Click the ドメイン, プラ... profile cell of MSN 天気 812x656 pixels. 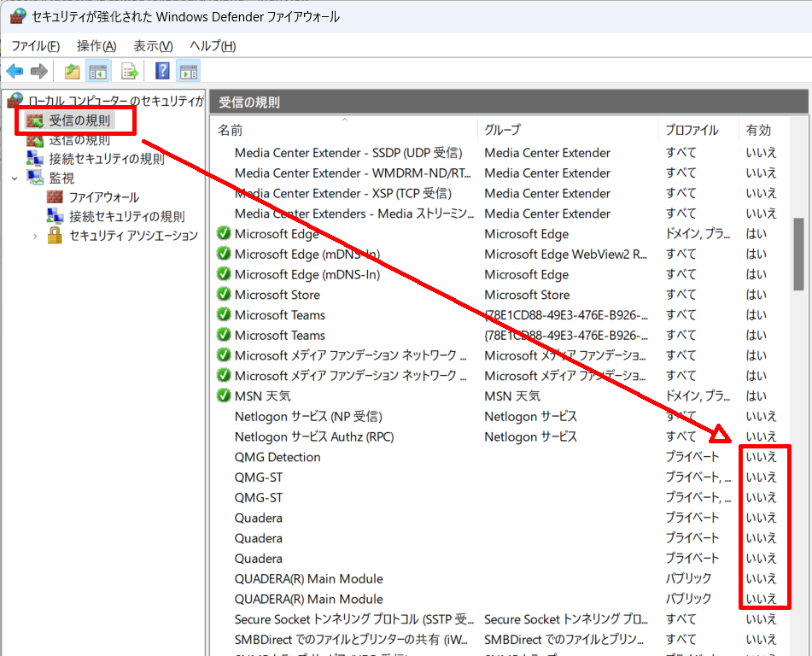pos(698,395)
